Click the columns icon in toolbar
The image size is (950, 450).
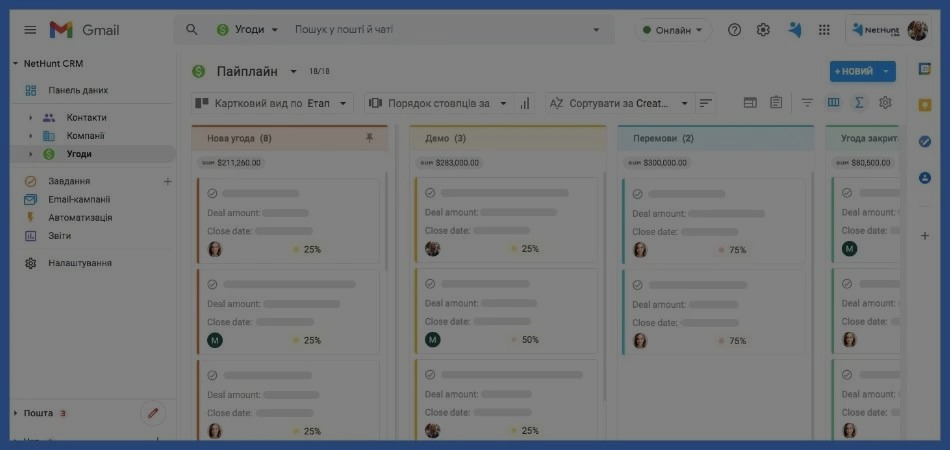click(834, 102)
